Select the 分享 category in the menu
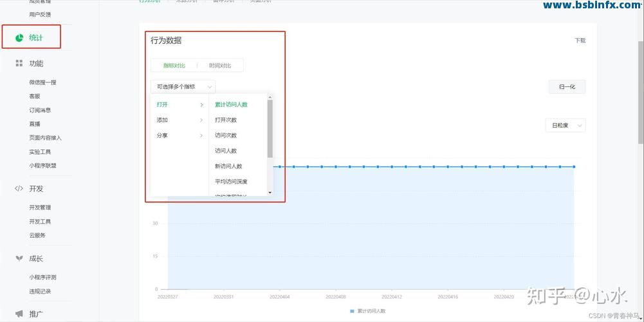This screenshot has width=644, height=322. 162,135
